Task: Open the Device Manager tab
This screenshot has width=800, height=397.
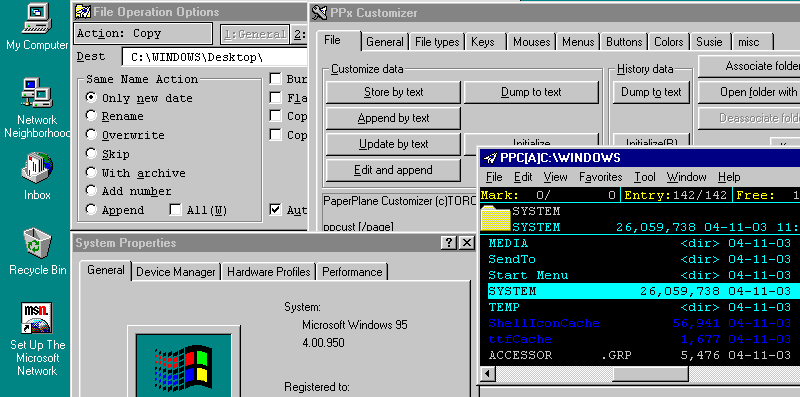Action: [x=176, y=272]
